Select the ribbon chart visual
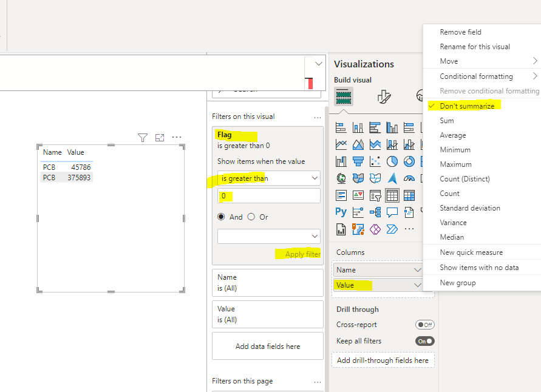The image size is (541, 392). (341, 161)
